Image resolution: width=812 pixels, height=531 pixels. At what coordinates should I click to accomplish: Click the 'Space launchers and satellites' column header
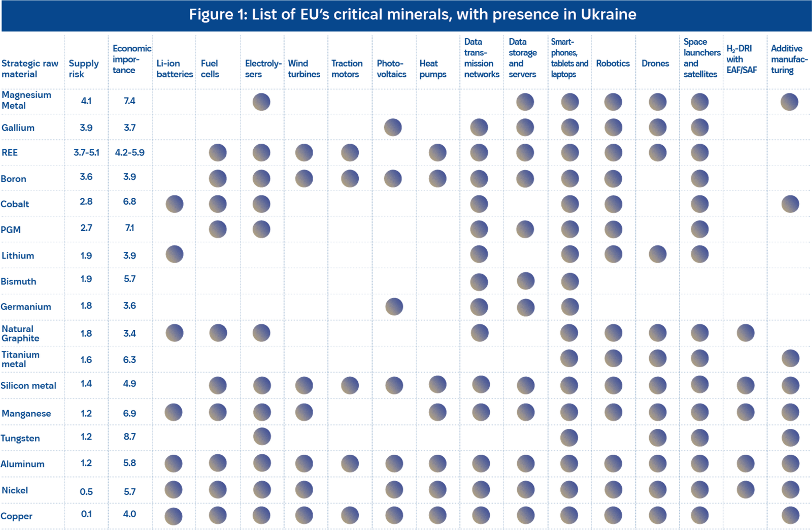click(x=702, y=58)
